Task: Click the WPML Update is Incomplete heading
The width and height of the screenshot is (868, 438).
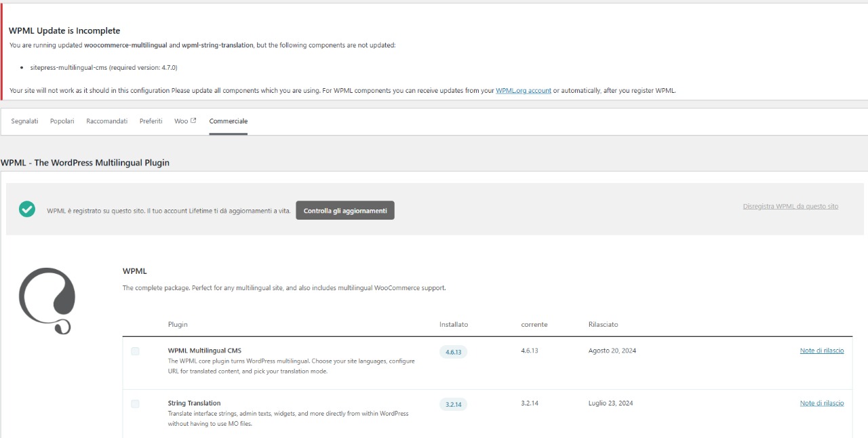Action: [64, 31]
